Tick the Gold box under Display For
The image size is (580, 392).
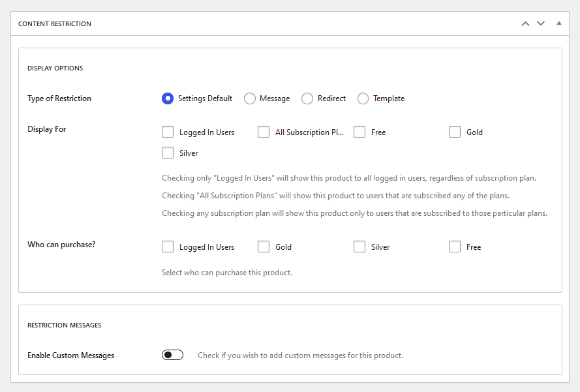click(x=455, y=132)
